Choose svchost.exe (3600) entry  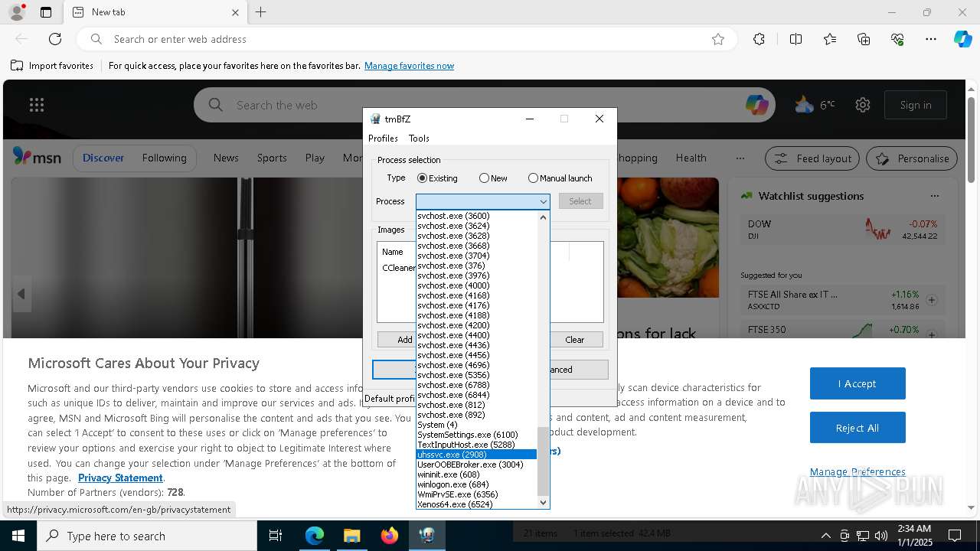point(476,216)
